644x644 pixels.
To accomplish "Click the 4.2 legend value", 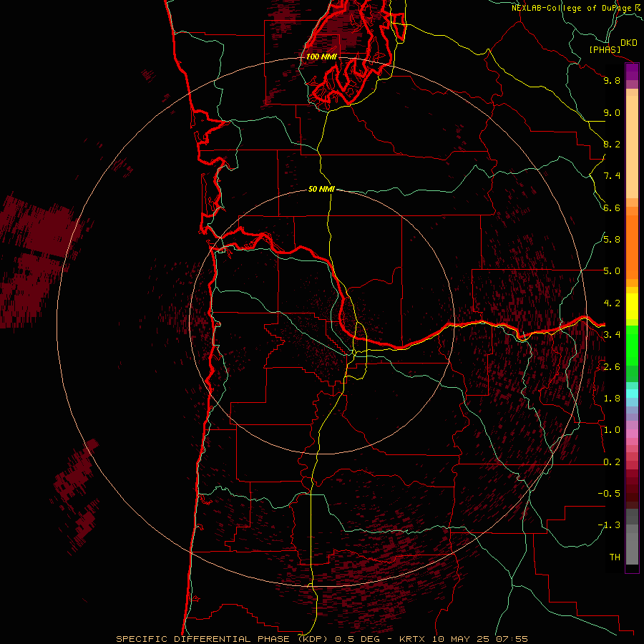I will 612,303.
